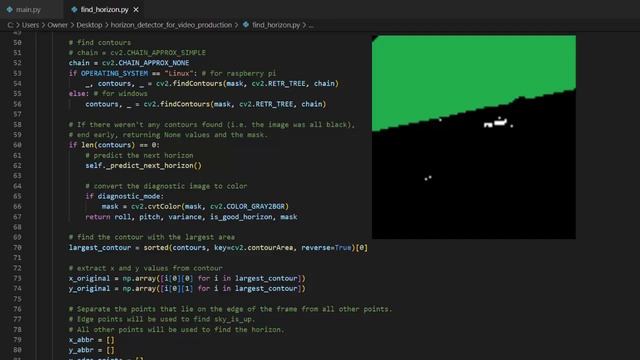Click the 'return roll, pitch, variance' line
This screenshot has height=360, width=640.
pyautogui.click(x=191, y=217)
